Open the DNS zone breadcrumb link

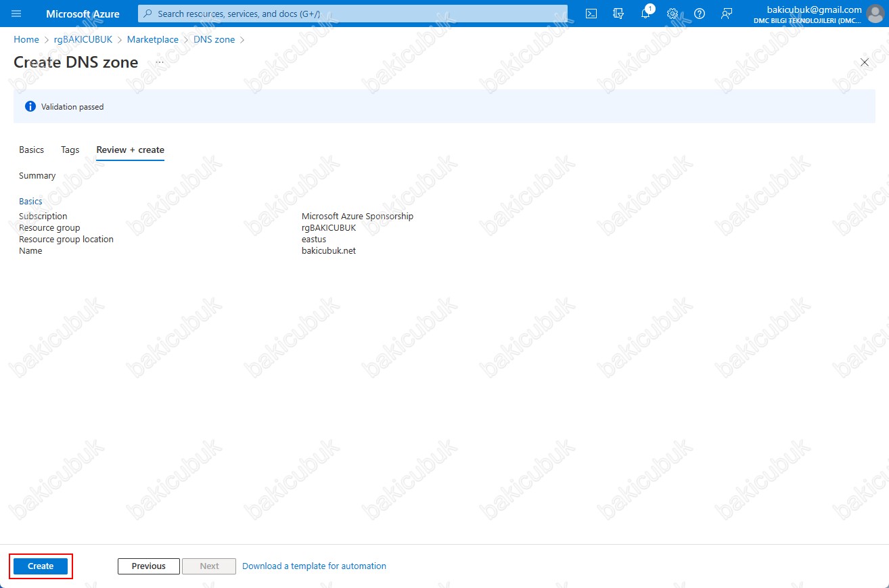(214, 40)
